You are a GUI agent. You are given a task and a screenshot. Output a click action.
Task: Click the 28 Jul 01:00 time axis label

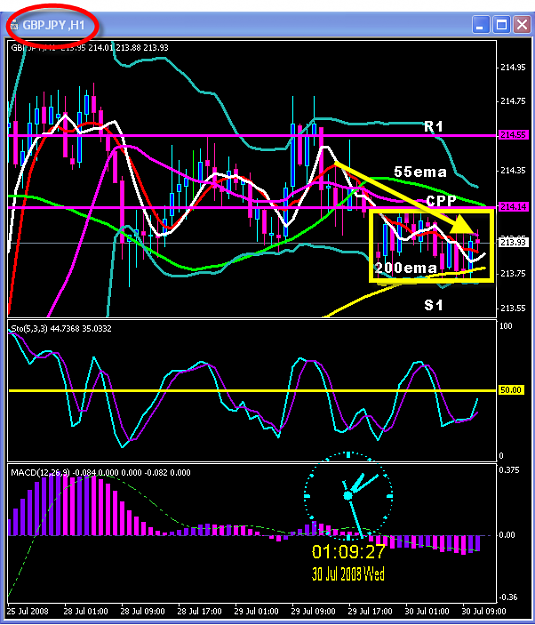coord(86,611)
